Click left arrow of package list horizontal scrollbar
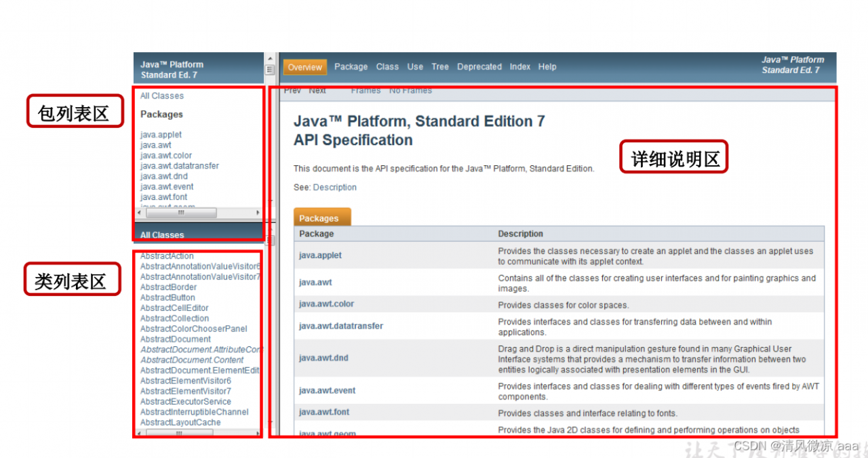 [138, 213]
